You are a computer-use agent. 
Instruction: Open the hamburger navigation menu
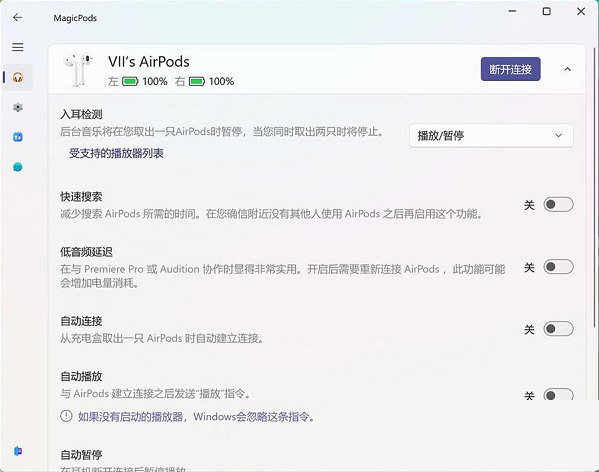point(18,47)
